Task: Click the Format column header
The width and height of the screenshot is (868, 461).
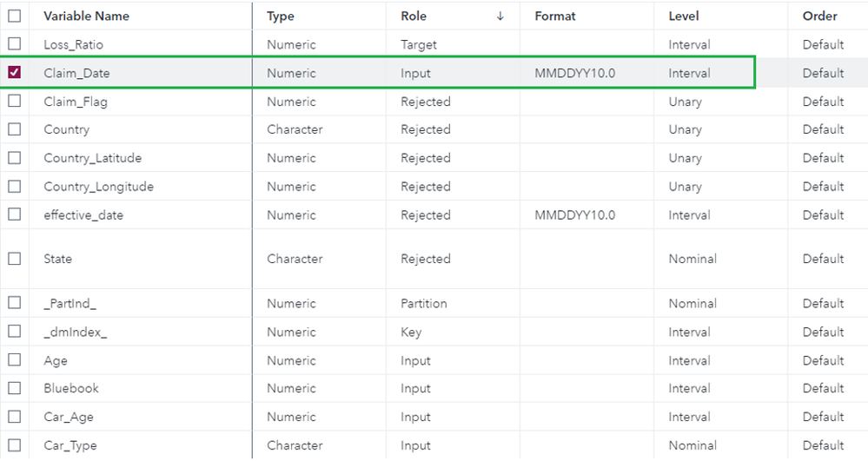Action: click(555, 16)
